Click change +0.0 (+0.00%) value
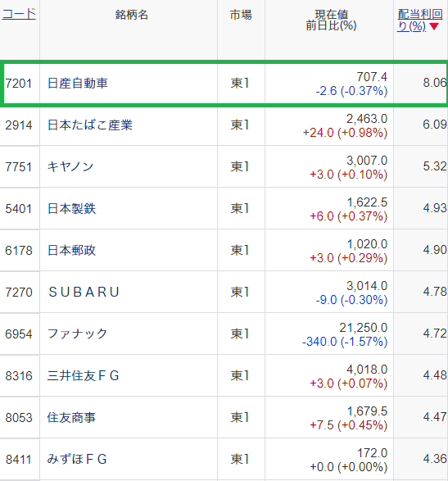 349,466
